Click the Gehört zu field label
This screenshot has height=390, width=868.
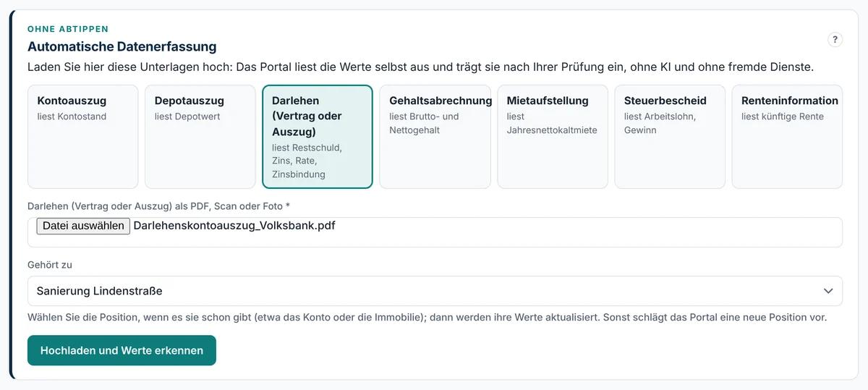(50, 265)
